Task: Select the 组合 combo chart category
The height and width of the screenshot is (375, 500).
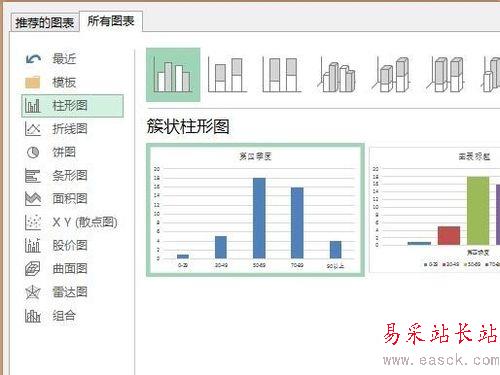Action: (x=64, y=315)
